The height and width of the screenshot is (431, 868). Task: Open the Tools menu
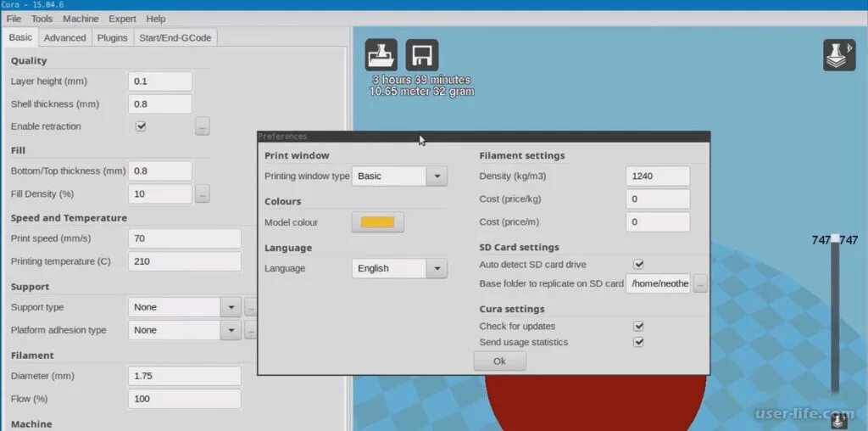42,19
